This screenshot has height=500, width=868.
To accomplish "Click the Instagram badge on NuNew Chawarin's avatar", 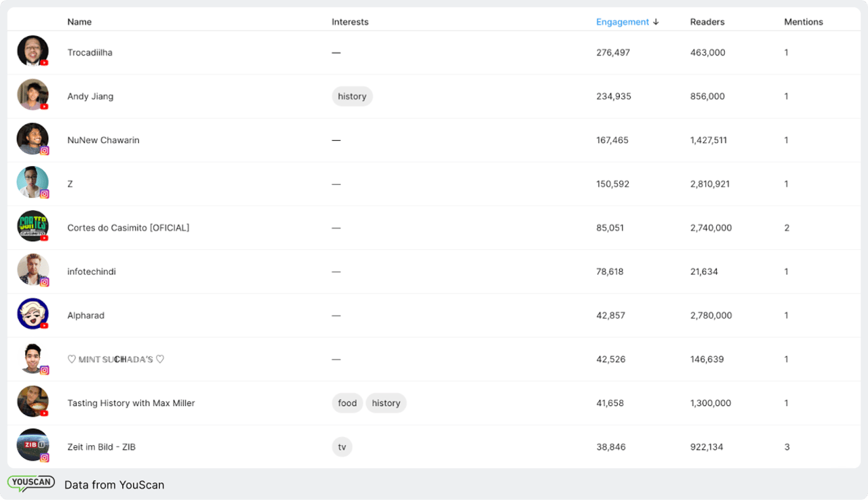I will [x=45, y=151].
